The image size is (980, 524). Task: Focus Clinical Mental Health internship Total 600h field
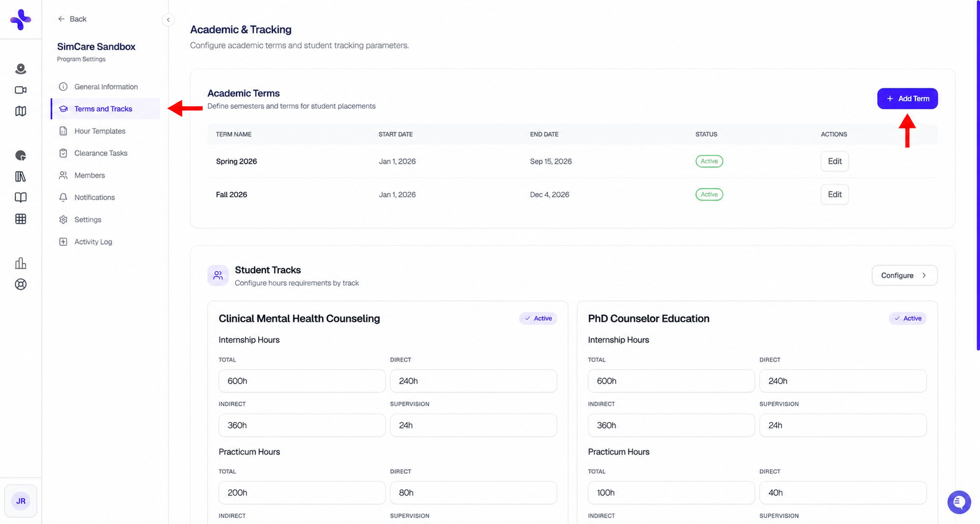[x=302, y=381]
